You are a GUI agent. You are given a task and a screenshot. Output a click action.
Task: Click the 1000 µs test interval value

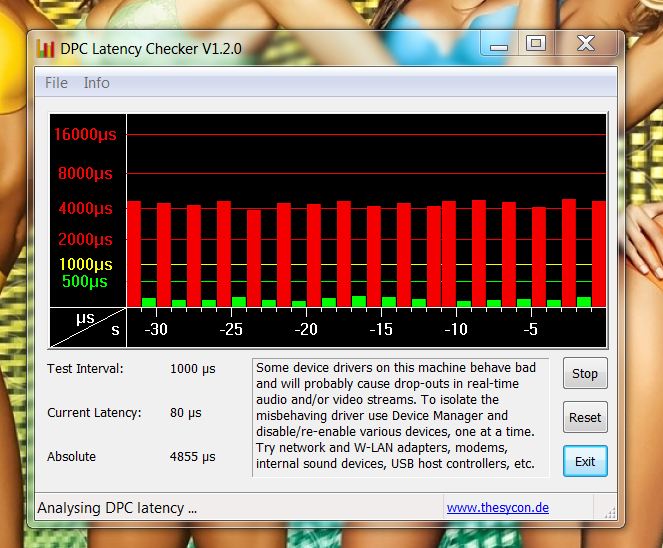pos(192,369)
